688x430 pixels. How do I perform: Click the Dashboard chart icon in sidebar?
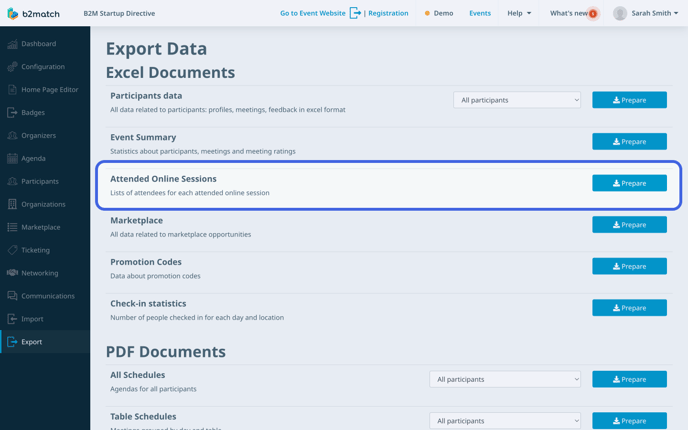pyautogui.click(x=12, y=44)
